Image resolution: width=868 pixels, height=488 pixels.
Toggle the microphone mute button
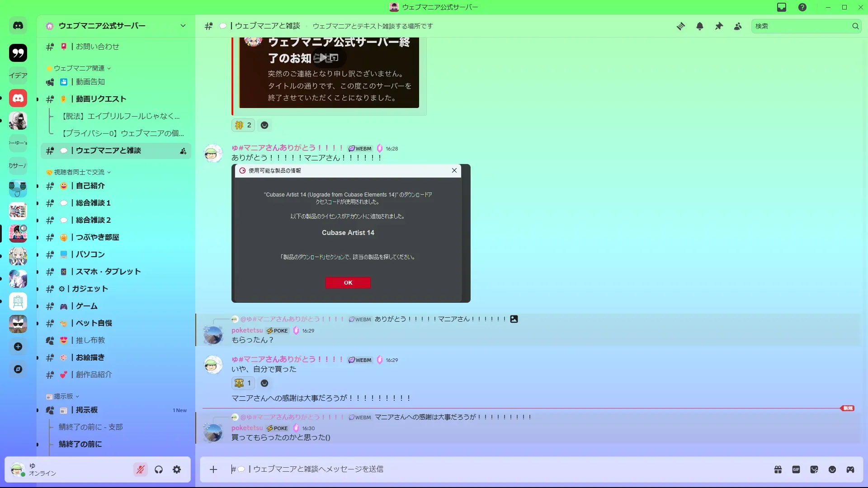pyautogui.click(x=141, y=469)
